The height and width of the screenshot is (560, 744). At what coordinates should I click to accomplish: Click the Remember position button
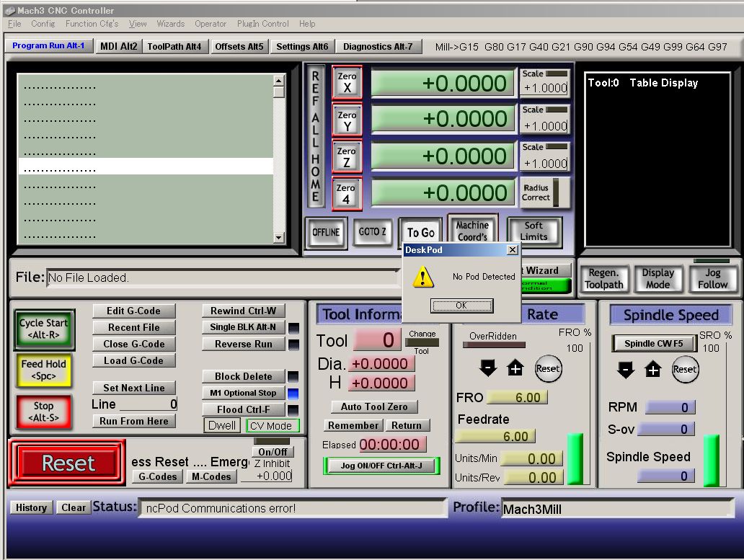[353, 425]
